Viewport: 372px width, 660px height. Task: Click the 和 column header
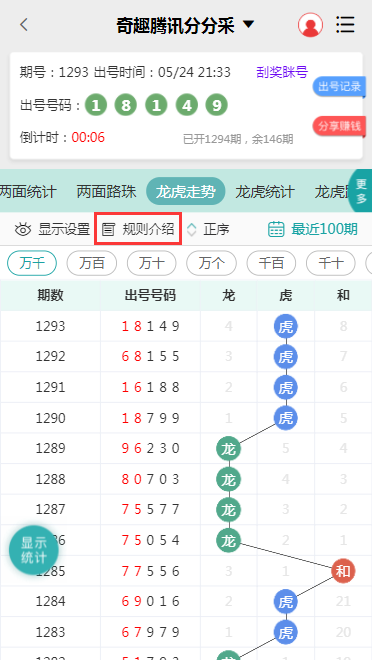(343, 295)
